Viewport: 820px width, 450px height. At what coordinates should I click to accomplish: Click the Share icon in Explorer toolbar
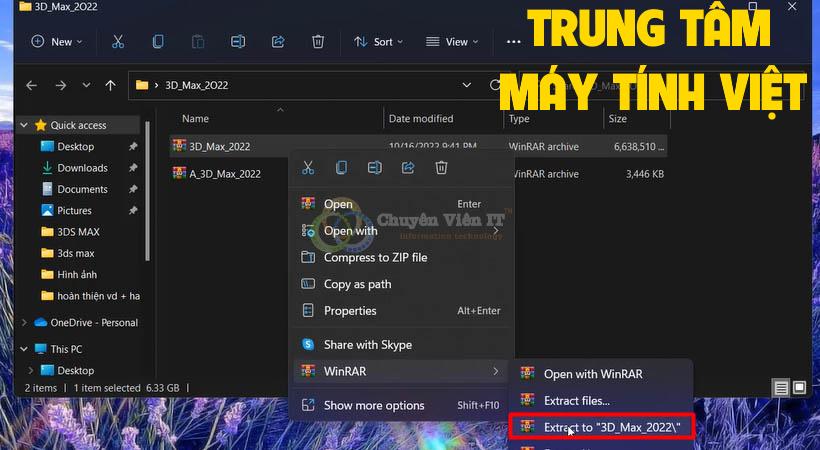coord(278,42)
